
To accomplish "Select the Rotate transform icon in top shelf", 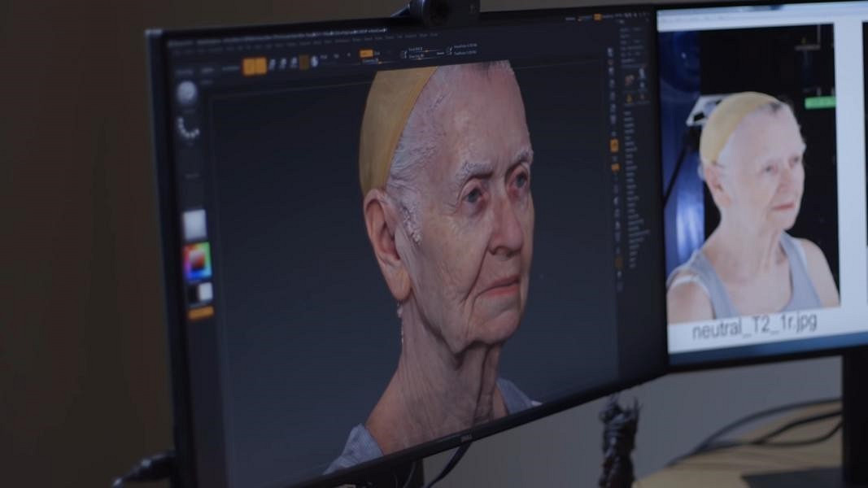I will (x=293, y=63).
